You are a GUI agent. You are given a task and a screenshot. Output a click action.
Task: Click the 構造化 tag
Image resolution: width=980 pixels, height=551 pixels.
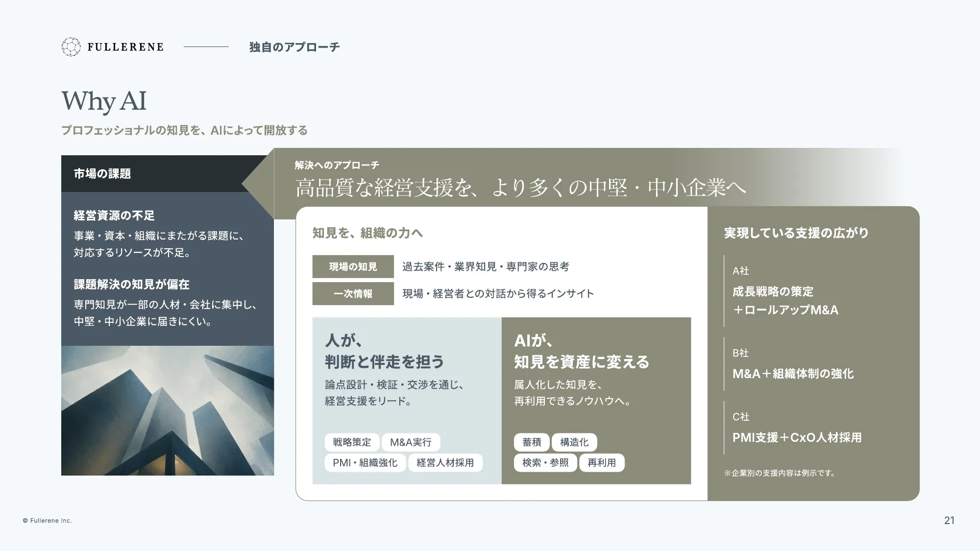[574, 442]
